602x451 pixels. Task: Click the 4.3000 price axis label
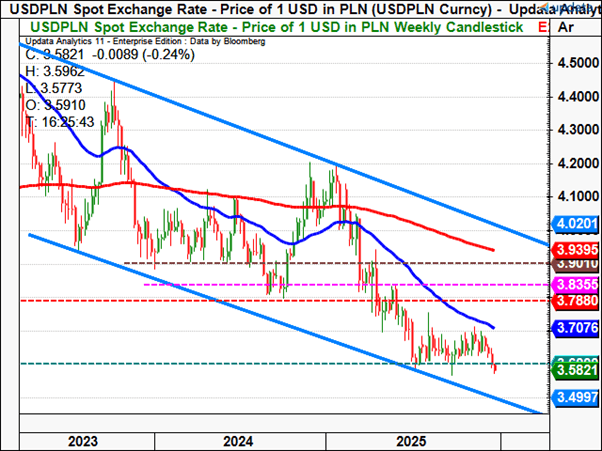[x=575, y=130]
